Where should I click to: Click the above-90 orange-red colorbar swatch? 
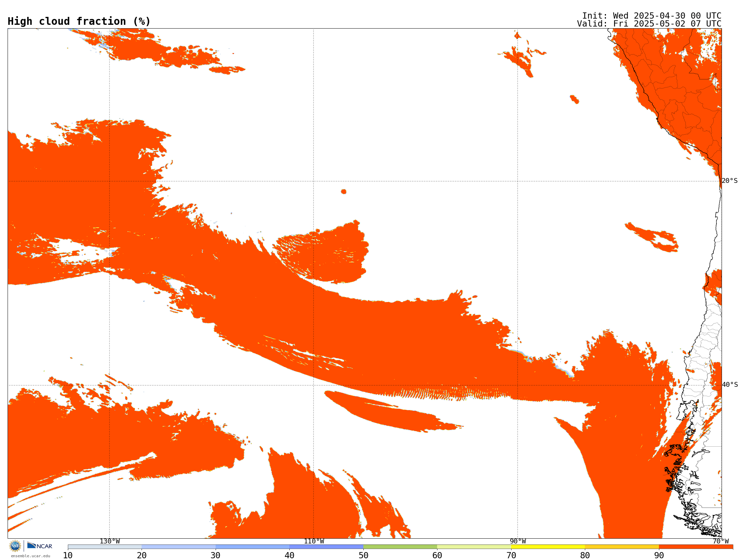[696, 547]
